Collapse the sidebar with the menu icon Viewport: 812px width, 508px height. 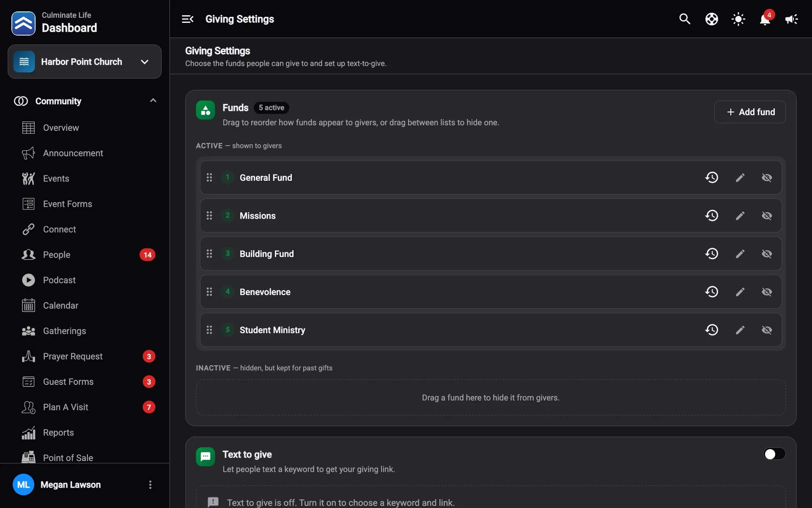187,19
